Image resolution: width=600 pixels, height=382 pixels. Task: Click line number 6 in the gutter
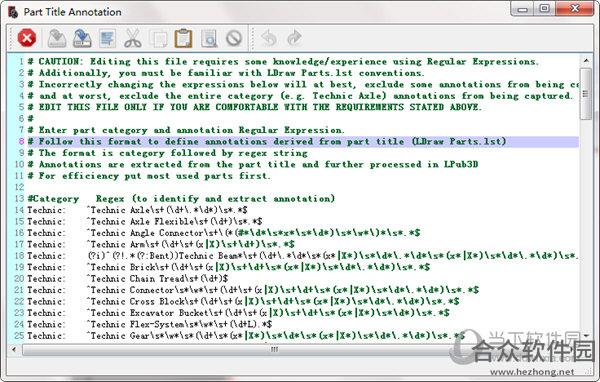pos(21,119)
